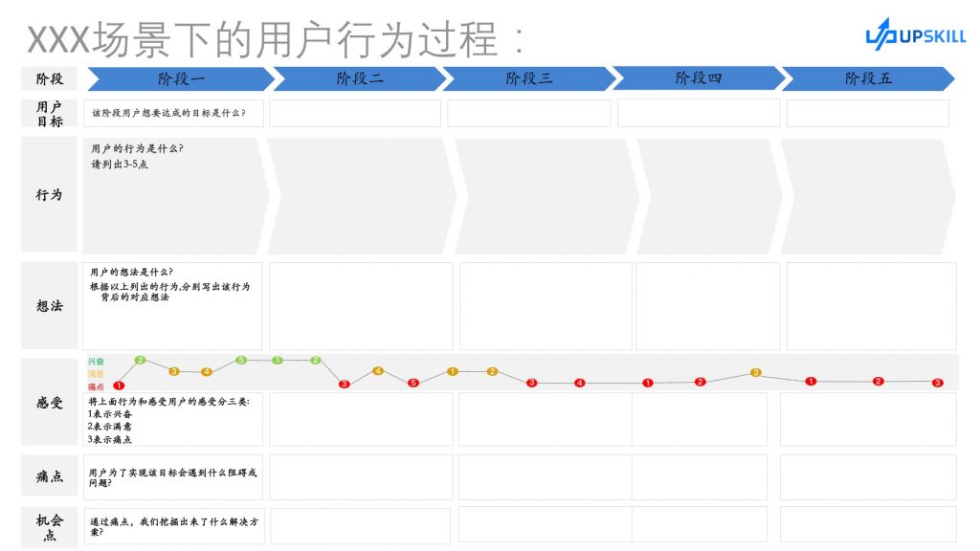Click the green 兴奋 legend label

96,361
